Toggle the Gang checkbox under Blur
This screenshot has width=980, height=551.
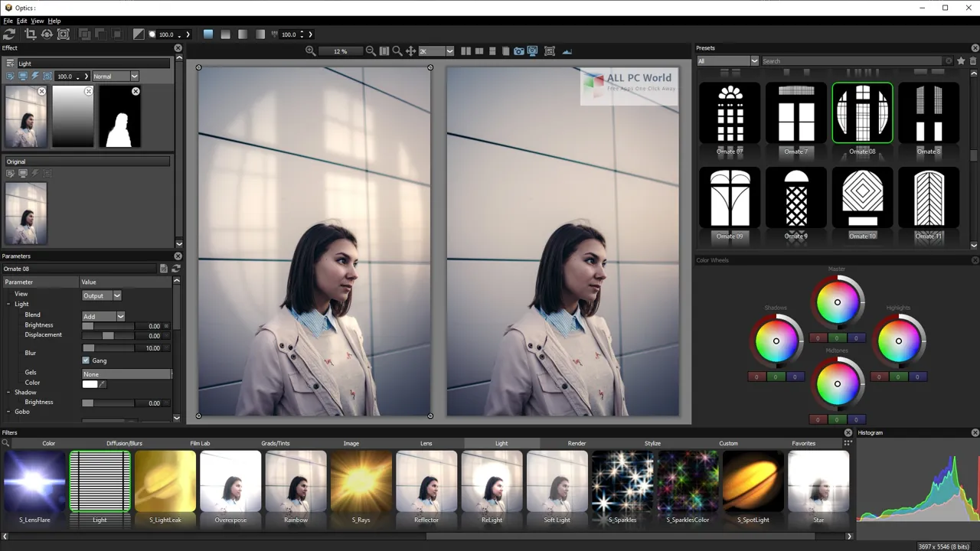coord(86,360)
